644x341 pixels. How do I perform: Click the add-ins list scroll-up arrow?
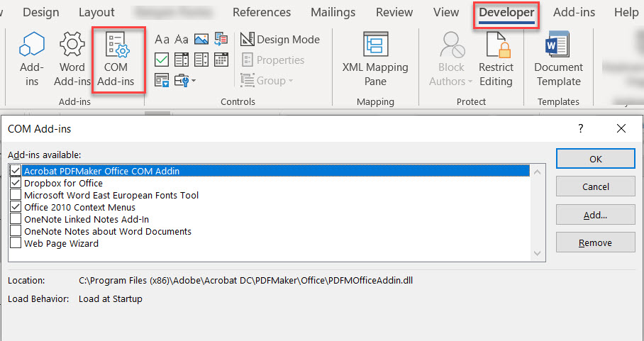(537, 172)
